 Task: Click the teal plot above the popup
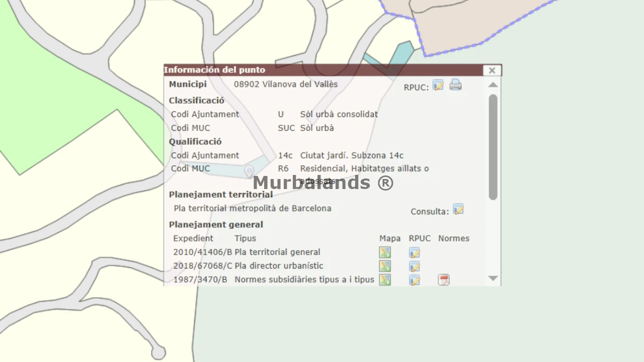tap(403, 54)
